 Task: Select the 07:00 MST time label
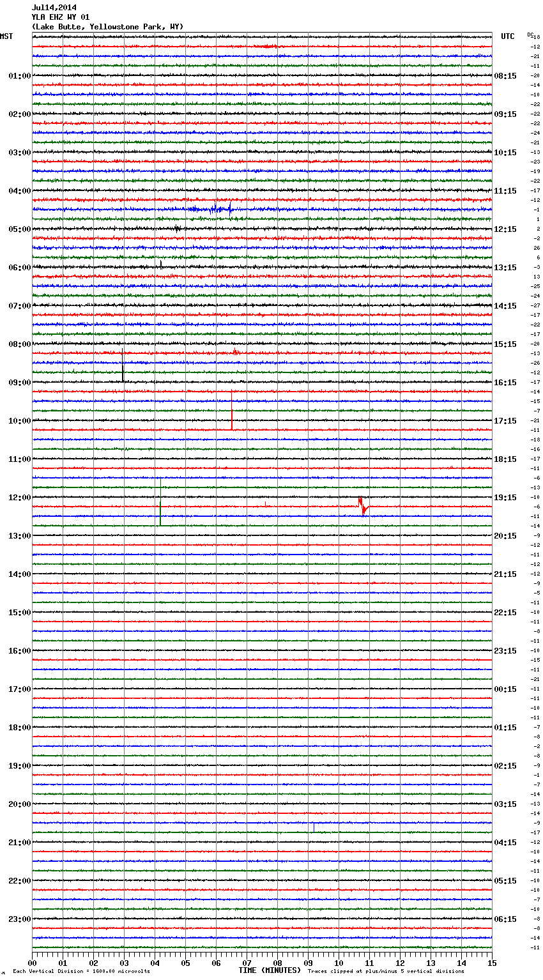pos(20,306)
